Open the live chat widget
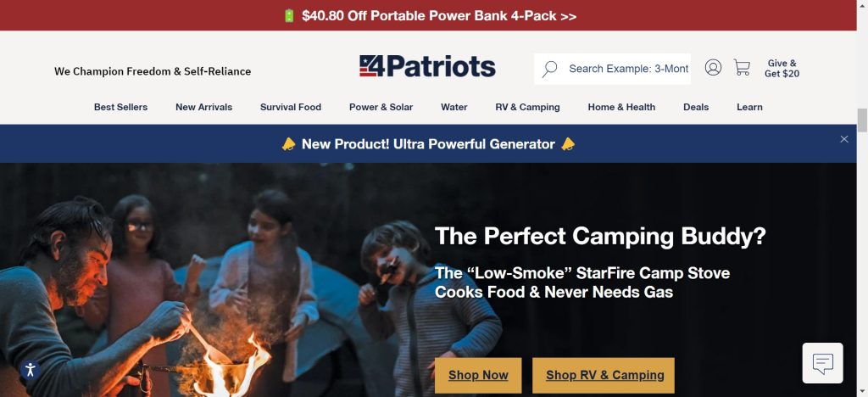This screenshot has width=868, height=397. [x=822, y=363]
